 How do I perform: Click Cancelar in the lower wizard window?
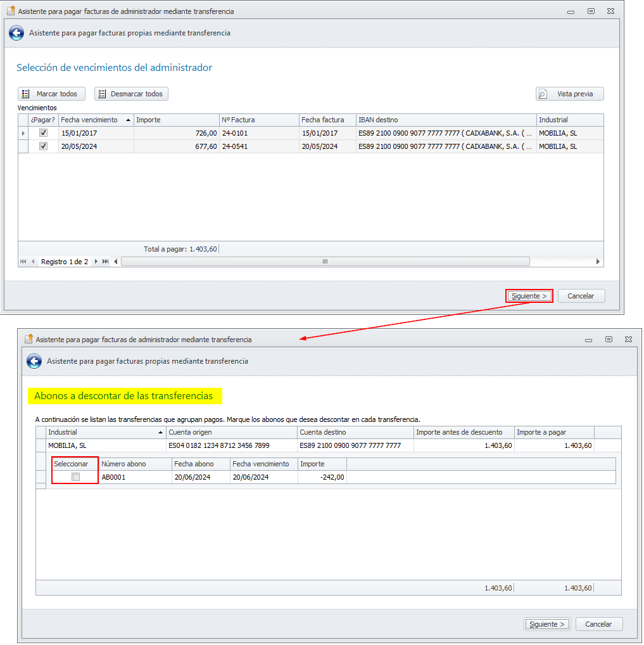click(599, 624)
